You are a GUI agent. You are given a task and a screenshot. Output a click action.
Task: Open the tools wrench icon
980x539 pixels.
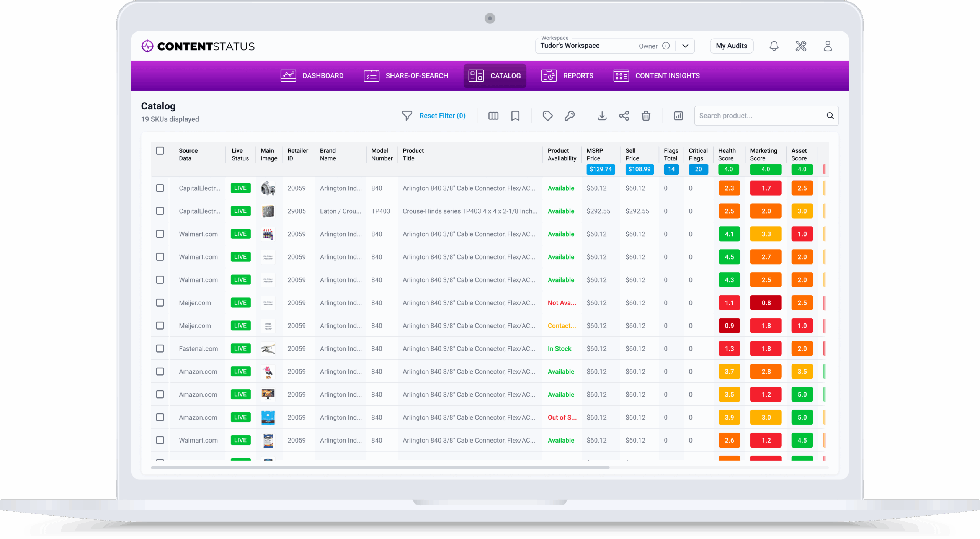pyautogui.click(x=800, y=46)
